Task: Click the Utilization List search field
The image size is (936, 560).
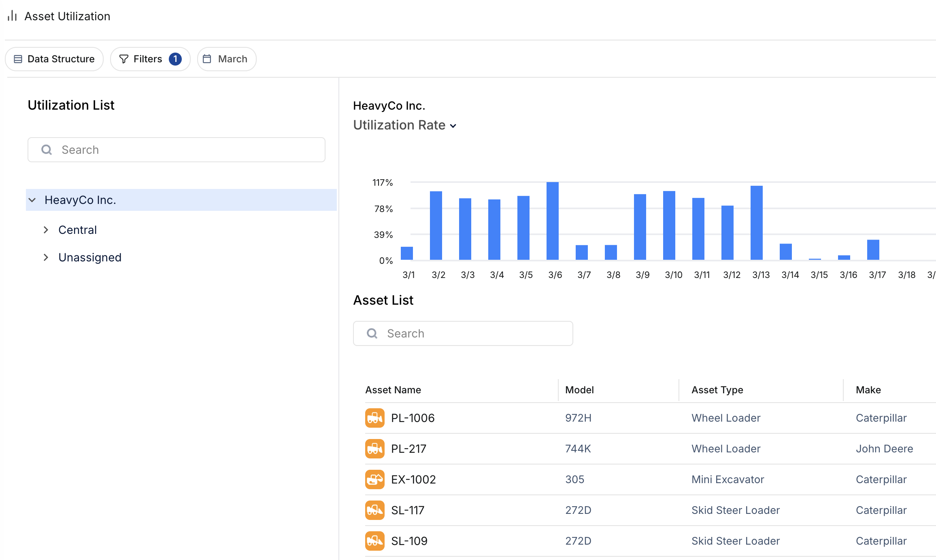Action: click(176, 150)
